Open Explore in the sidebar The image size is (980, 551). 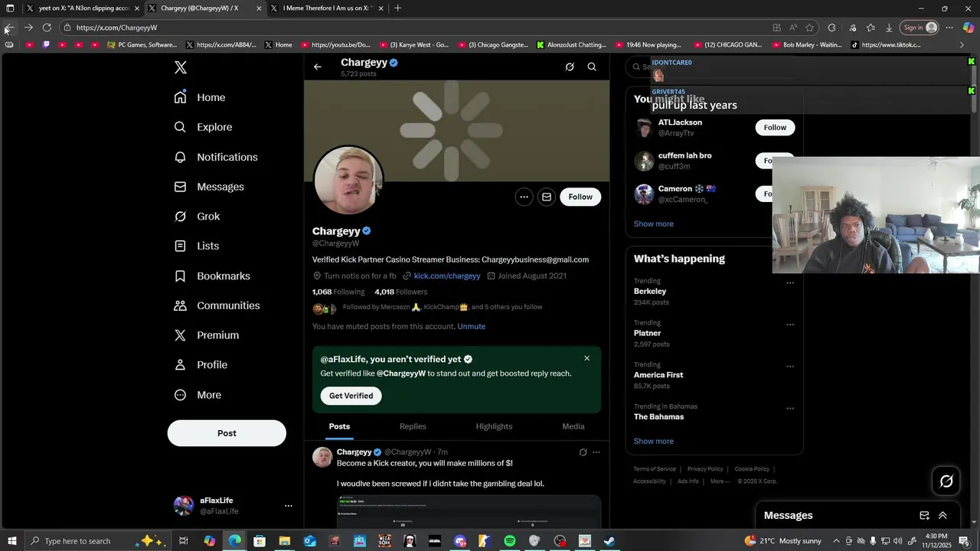coord(203,127)
